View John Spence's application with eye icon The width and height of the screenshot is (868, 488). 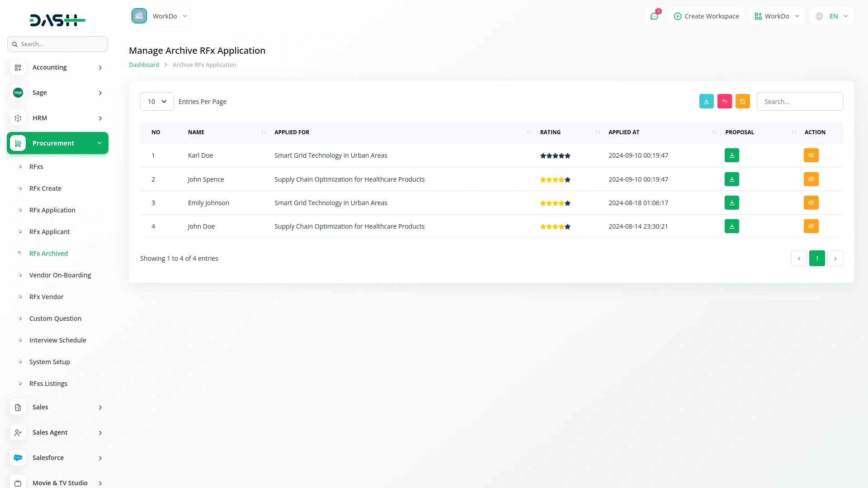pyautogui.click(x=811, y=179)
